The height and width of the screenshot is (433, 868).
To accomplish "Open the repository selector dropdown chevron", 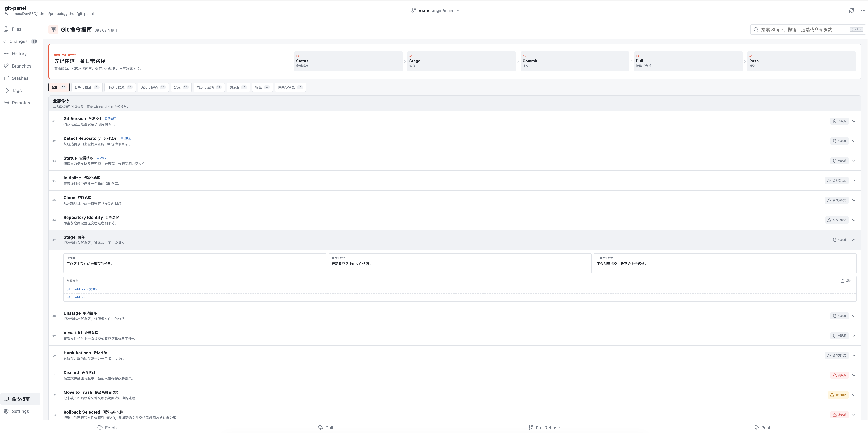I will (393, 10).
